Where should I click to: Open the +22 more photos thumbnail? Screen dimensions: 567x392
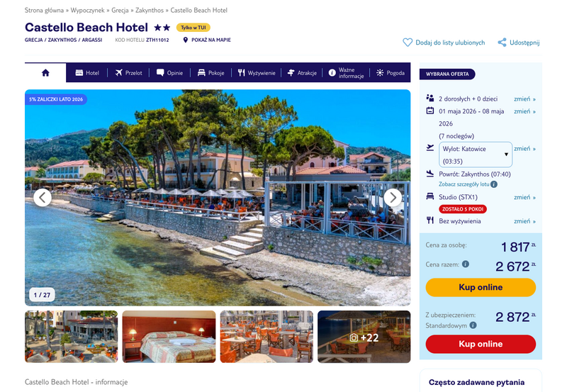[x=364, y=337]
